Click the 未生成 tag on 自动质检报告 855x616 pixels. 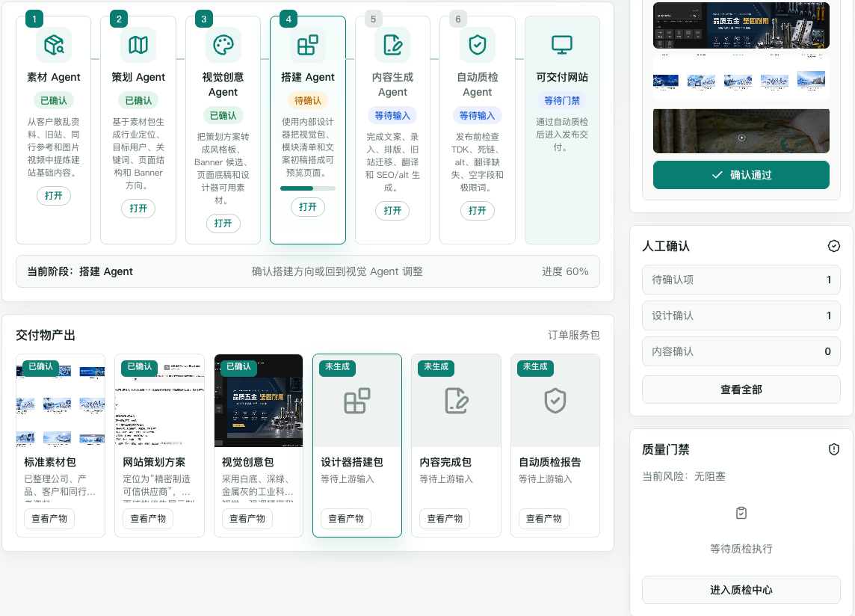535,366
